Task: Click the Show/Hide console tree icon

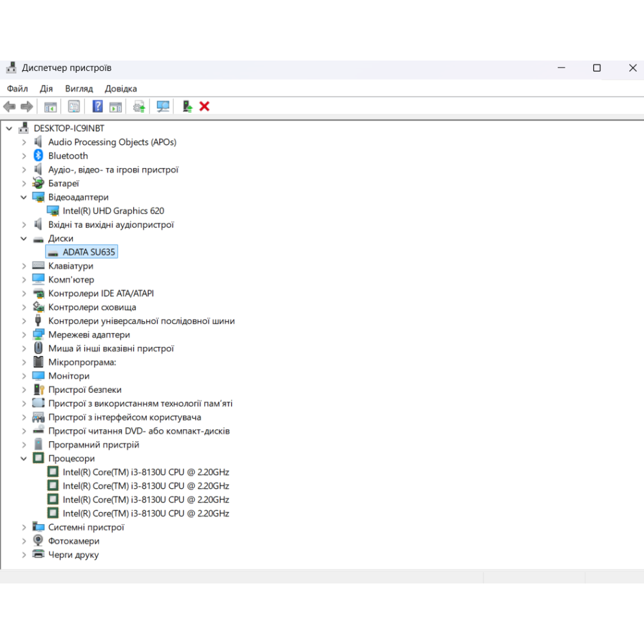Action: [x=50, y=106]
